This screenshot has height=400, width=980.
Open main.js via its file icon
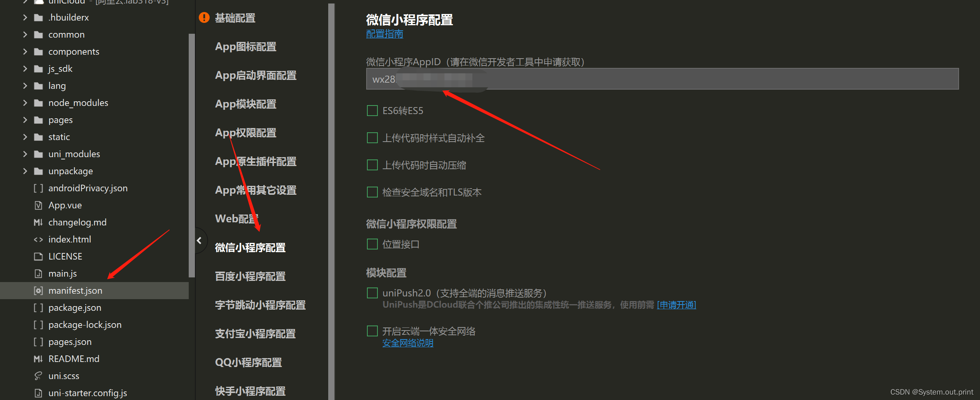[x=38, y=273]
